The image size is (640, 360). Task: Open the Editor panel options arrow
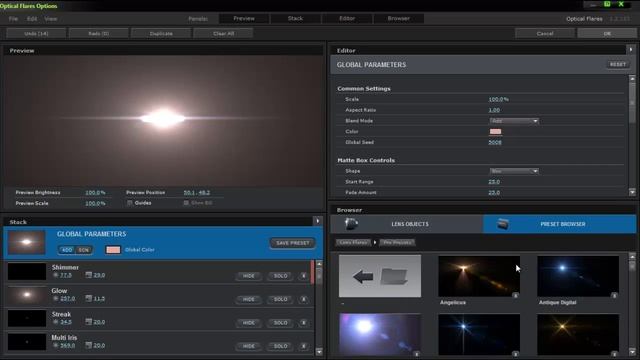(x=631, y=50)
